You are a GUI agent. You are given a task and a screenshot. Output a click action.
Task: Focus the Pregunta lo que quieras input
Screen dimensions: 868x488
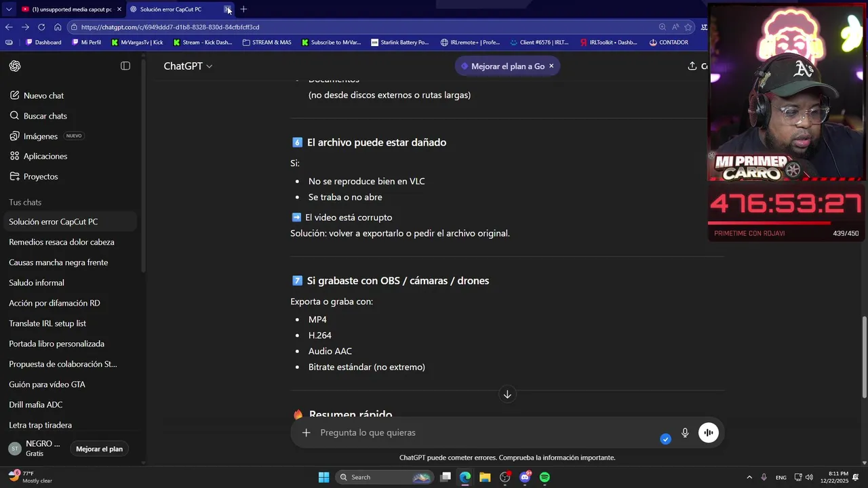point(488,432)
